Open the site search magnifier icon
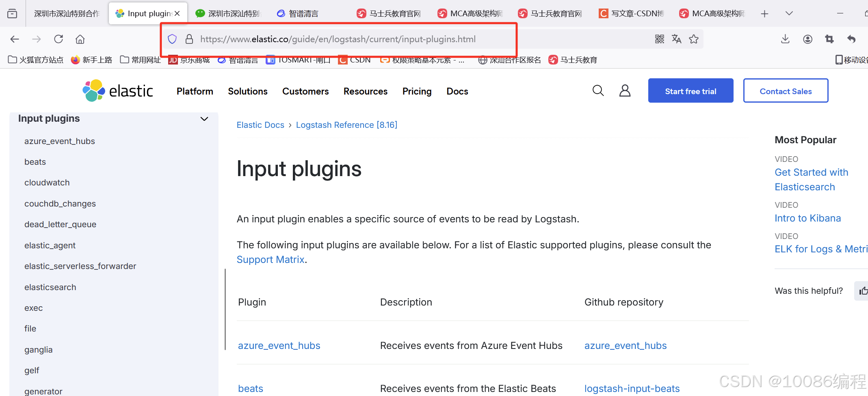This screenshot has height=396, width=868. pyautogui.click(x=598, y=90)
